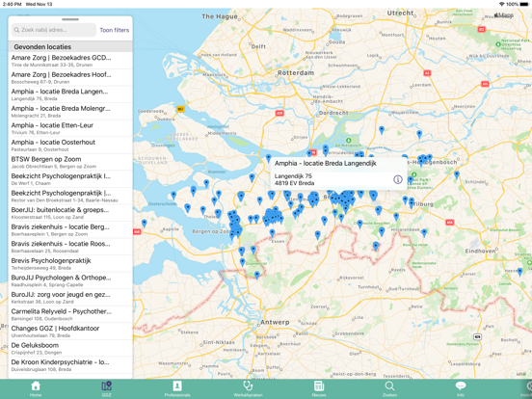Select Changes GGZ | Hoofdkantoor row

(x=70, y=332)
